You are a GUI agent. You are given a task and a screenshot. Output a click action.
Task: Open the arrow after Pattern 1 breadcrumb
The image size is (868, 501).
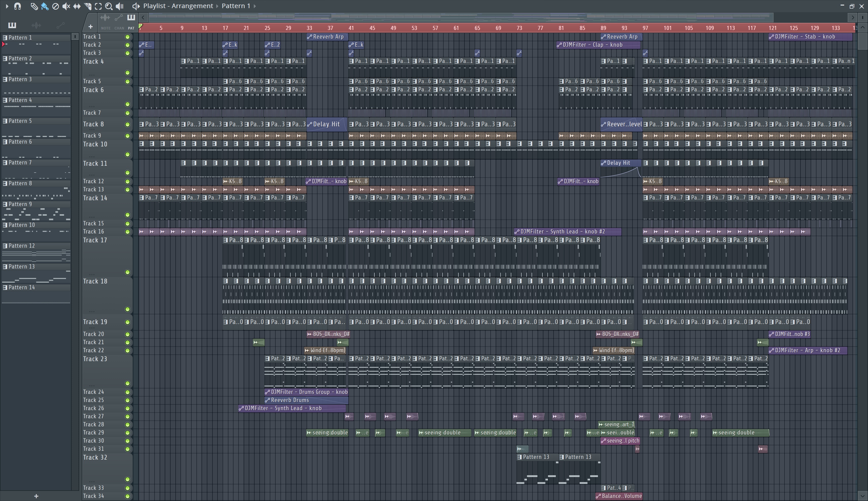pyautogui.click(x=255, y=6)
